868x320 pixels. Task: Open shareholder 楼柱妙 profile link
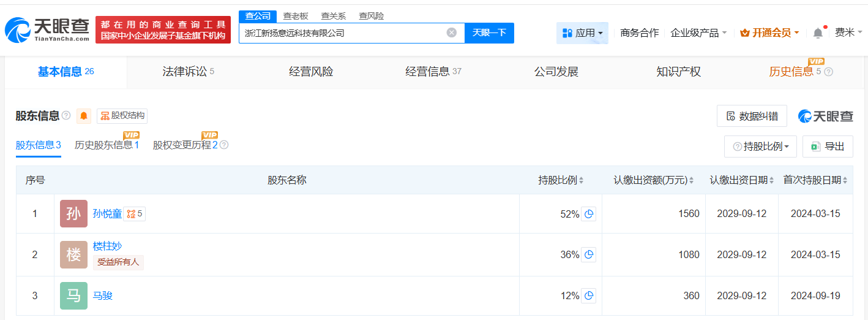pos(107,246)
